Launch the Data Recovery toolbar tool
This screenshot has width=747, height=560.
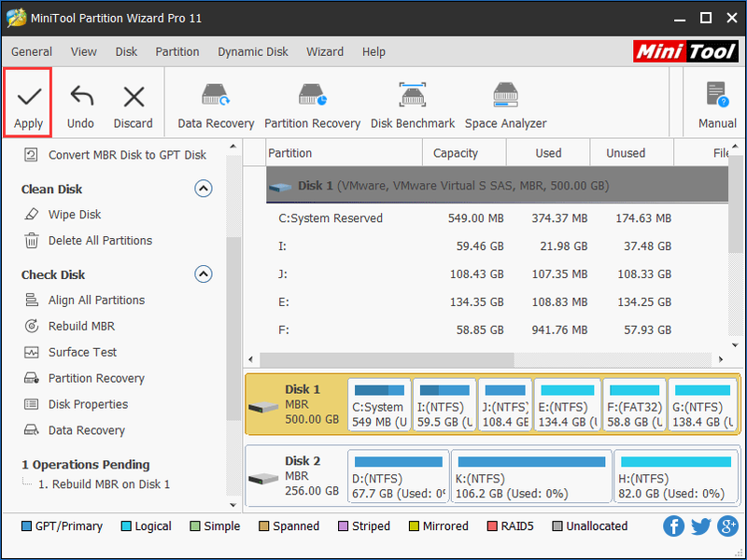pyautogui.click(x=216, y=106)
